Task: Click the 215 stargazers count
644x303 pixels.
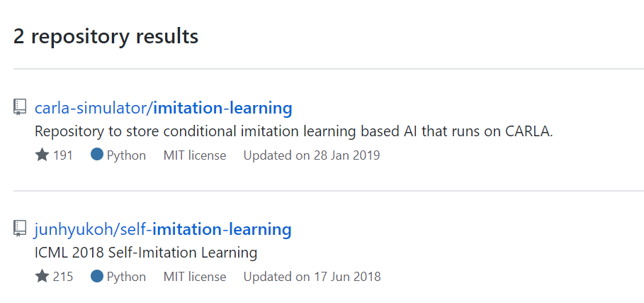Action: [x=63, y=277]
